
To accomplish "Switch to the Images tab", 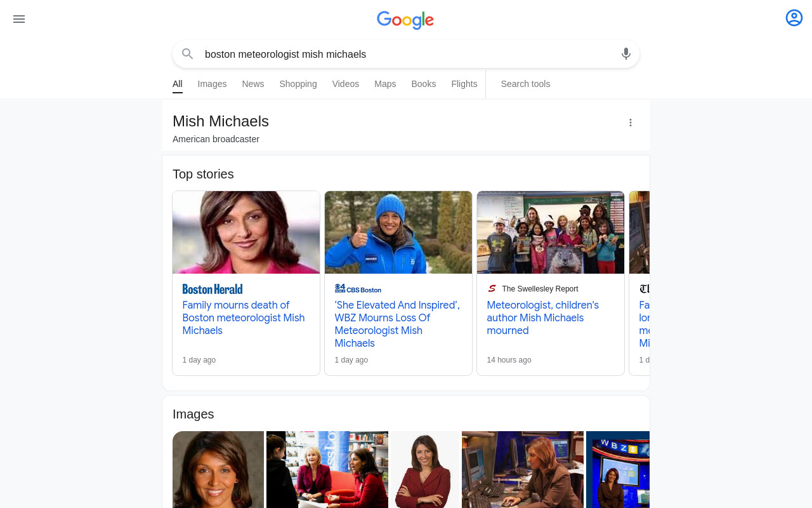I will [x=212, y=84].
